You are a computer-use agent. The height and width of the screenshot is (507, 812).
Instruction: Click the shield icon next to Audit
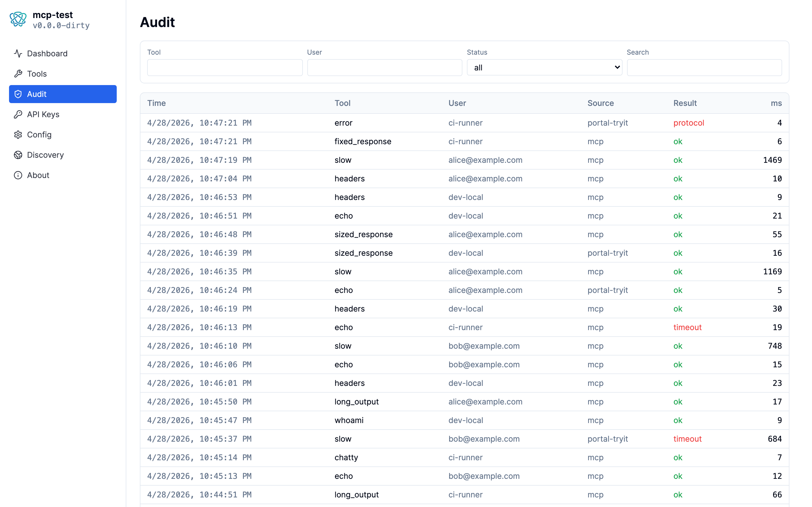click(18, 94)
